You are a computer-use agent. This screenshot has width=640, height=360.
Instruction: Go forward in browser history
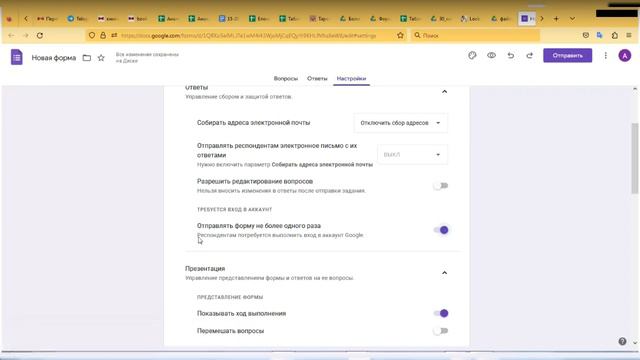[25, 36]
